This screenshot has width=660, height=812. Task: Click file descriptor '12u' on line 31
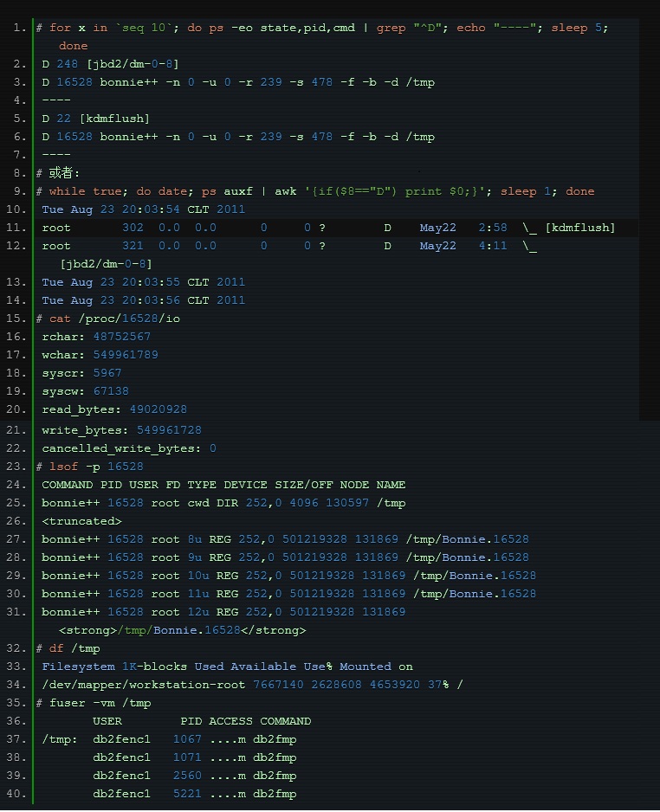pyautogui.click(x=198, y=612)
